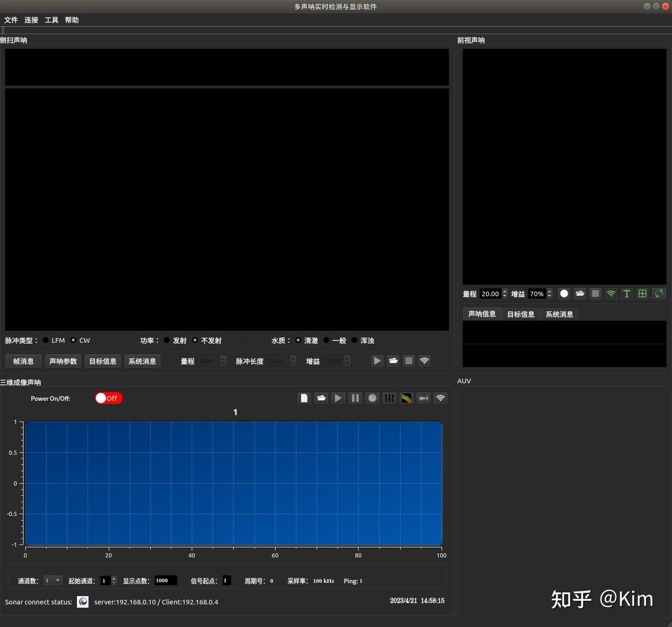Switch to the 目标信息 tab in forward sonar panel

click(x=521, y=314)
